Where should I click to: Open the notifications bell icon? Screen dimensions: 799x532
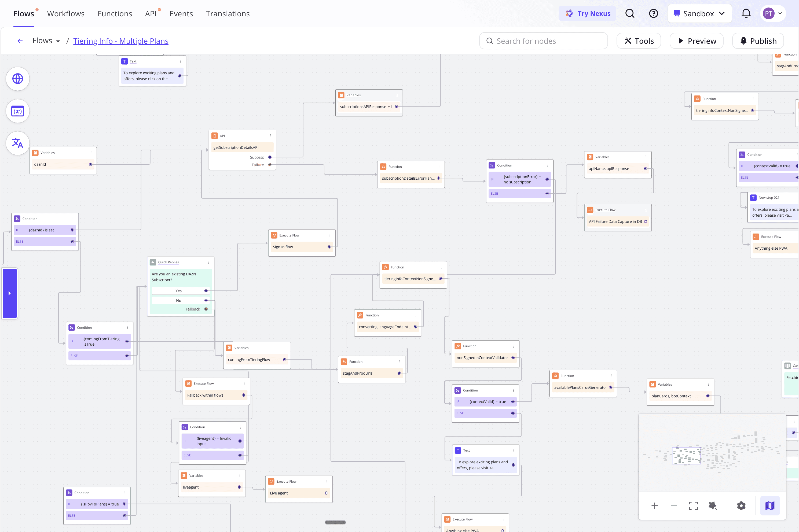[x=746, y=14]
